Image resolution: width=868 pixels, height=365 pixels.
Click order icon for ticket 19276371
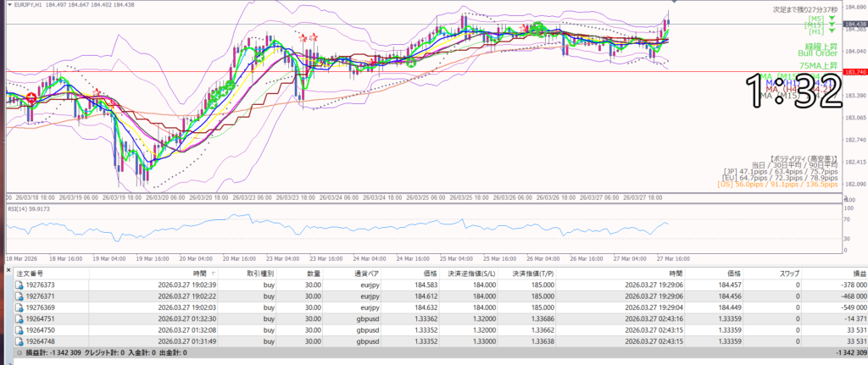click(x=19, y=296)
